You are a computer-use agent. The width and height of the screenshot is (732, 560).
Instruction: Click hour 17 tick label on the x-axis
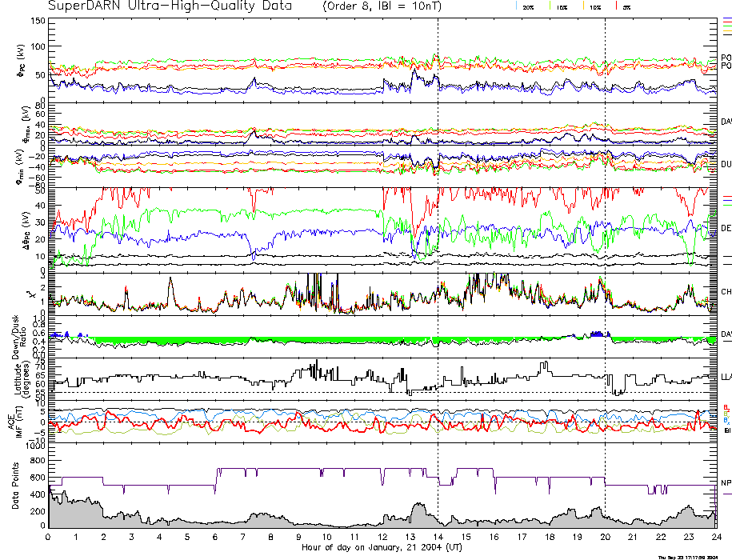(521, 537)
